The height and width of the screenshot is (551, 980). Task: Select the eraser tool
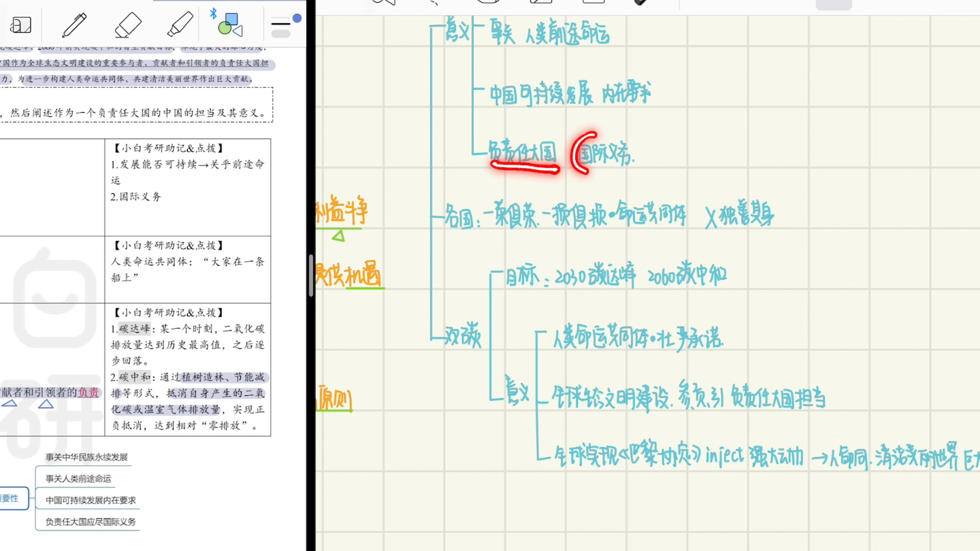(127, 26)
